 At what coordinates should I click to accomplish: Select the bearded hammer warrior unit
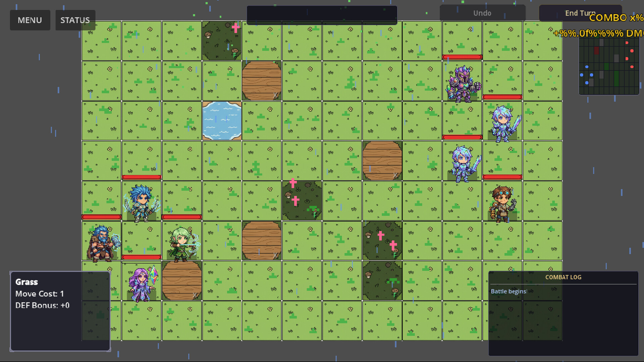[x=102, y=243]
